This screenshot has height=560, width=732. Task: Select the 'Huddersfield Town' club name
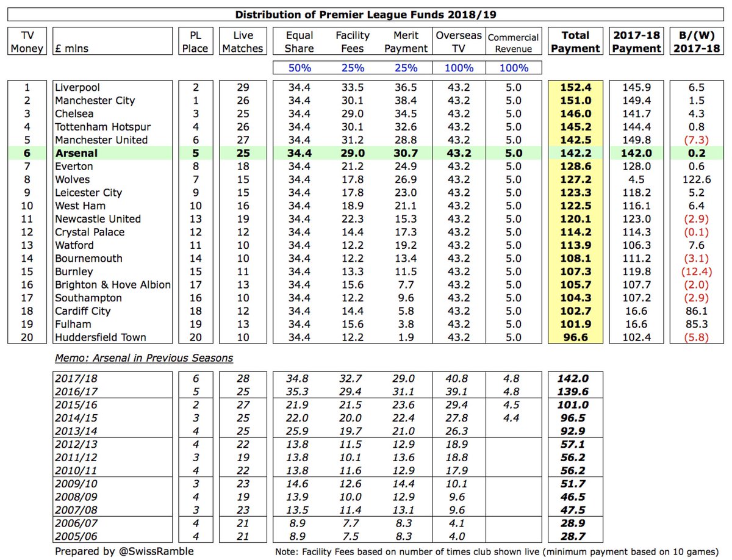pyautogui.click(x=100, y=337)
